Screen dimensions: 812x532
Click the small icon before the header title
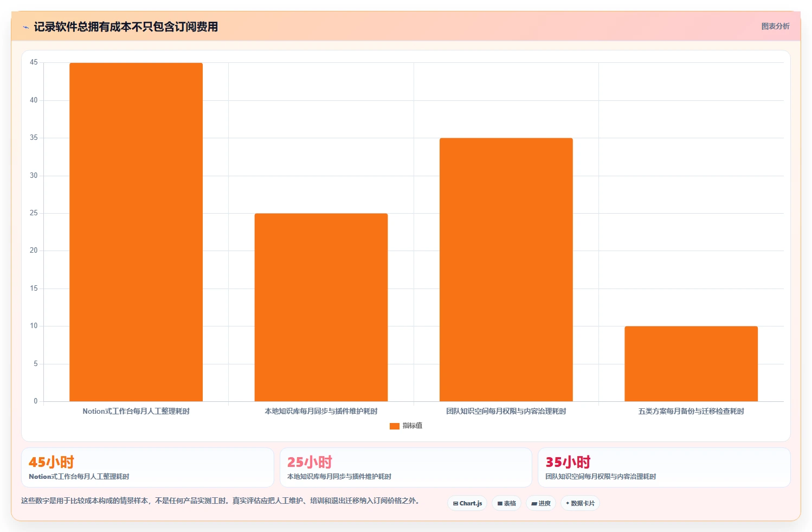25,27
